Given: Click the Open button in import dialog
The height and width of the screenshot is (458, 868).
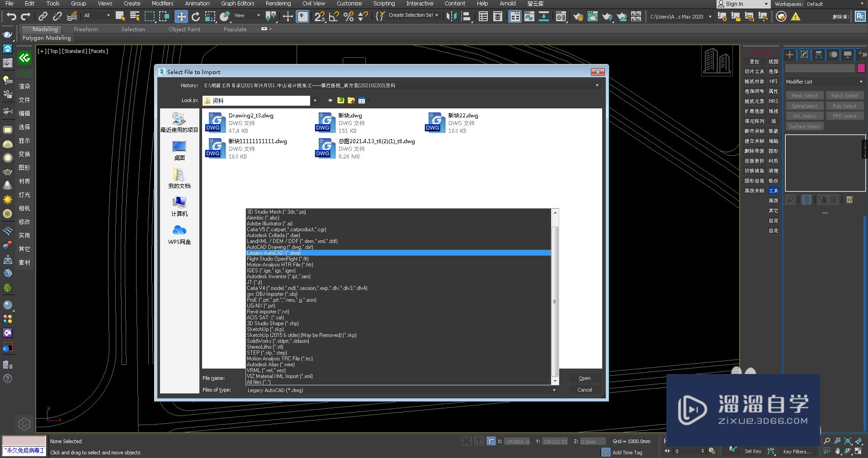Looking at the screenshot, I should tap(585, 378).
